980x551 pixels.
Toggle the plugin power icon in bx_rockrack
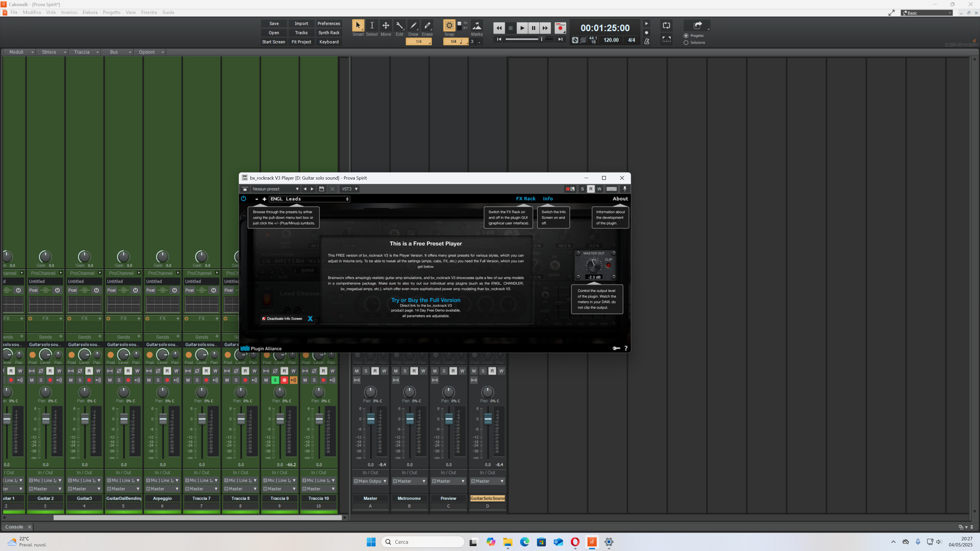(243, 198)
